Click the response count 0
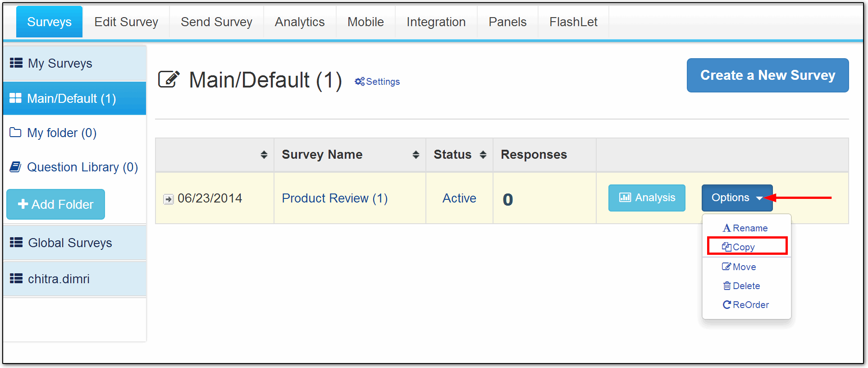 click(508, 199)
